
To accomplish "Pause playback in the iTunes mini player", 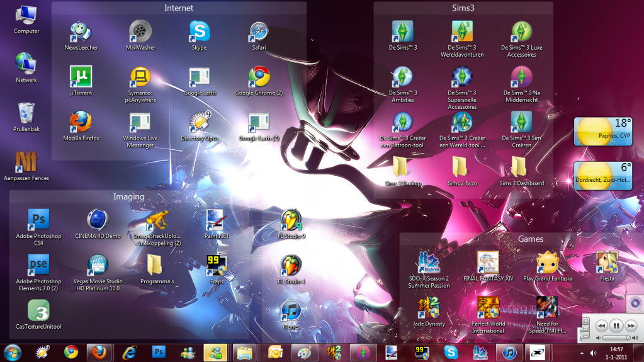I will (x=616, y=326).
